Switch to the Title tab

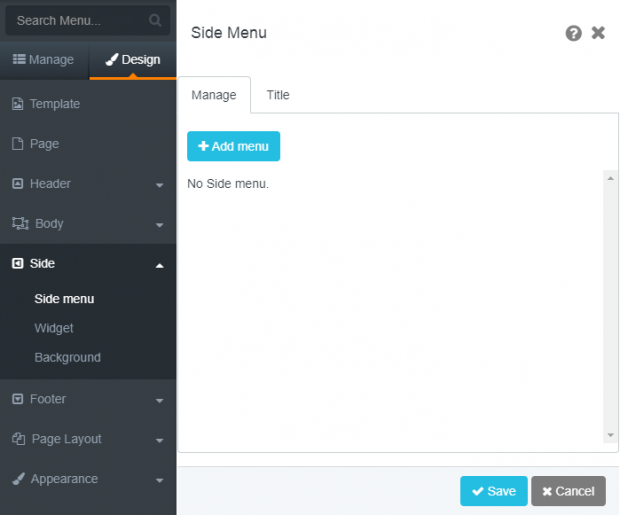point(278,95)
